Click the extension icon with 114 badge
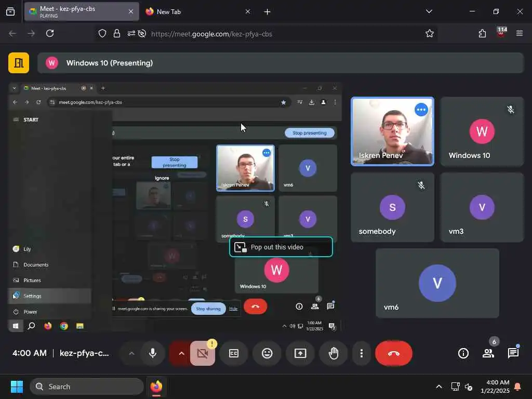The width and height of the screenshot is (532, 399). [x=501, y=33]
